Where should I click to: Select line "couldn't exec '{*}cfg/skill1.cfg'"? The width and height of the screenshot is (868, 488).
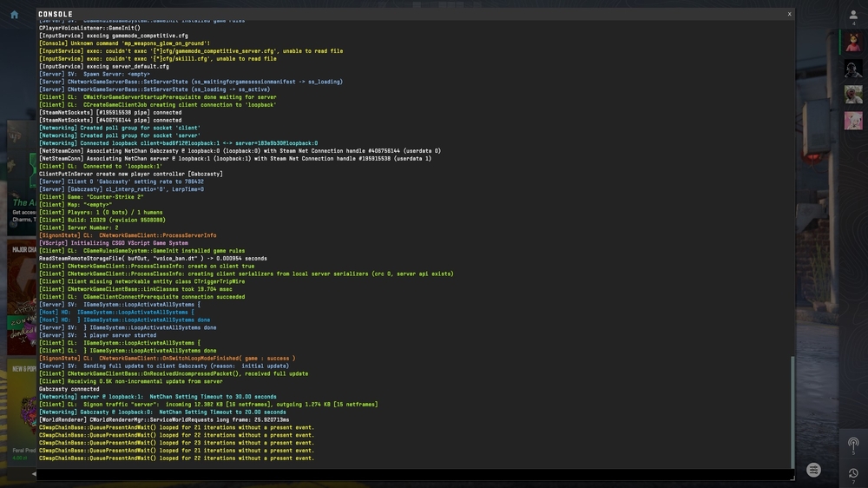tap(158, 59)
